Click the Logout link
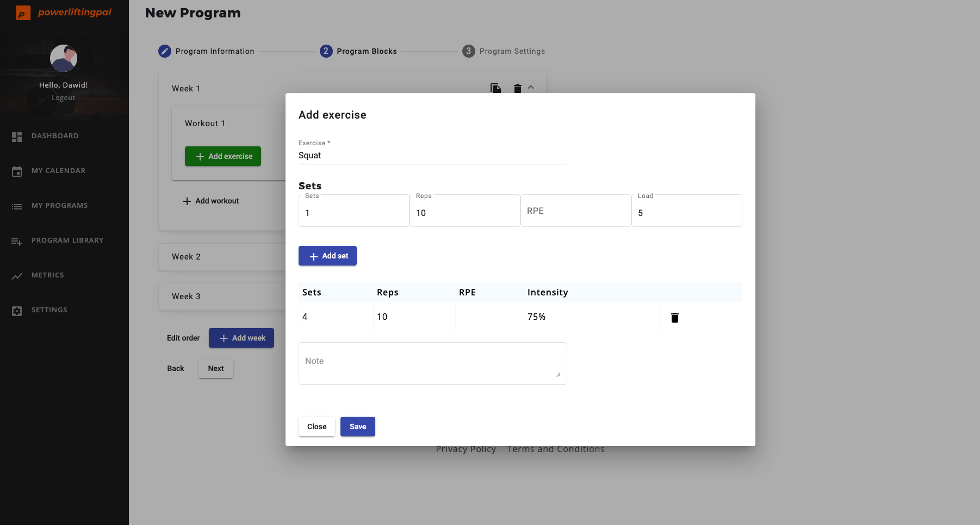The height and width of the screenshot is (525, 980). (64, 98)
